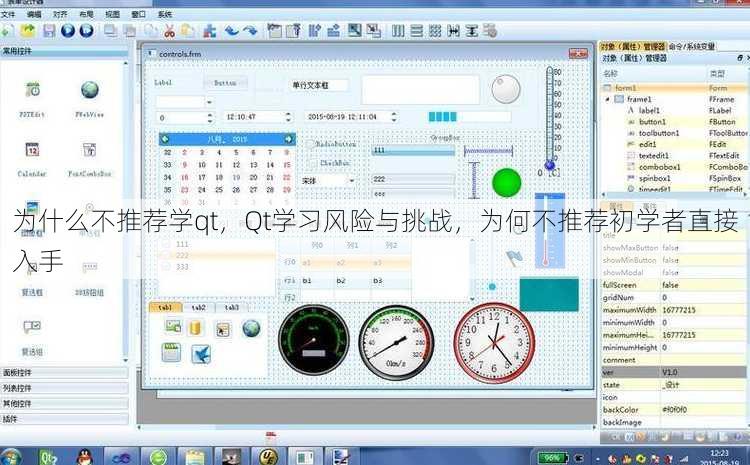Go to next month in calendar
The height and width of the screenshot is (465, 750).
coord(288,139)
